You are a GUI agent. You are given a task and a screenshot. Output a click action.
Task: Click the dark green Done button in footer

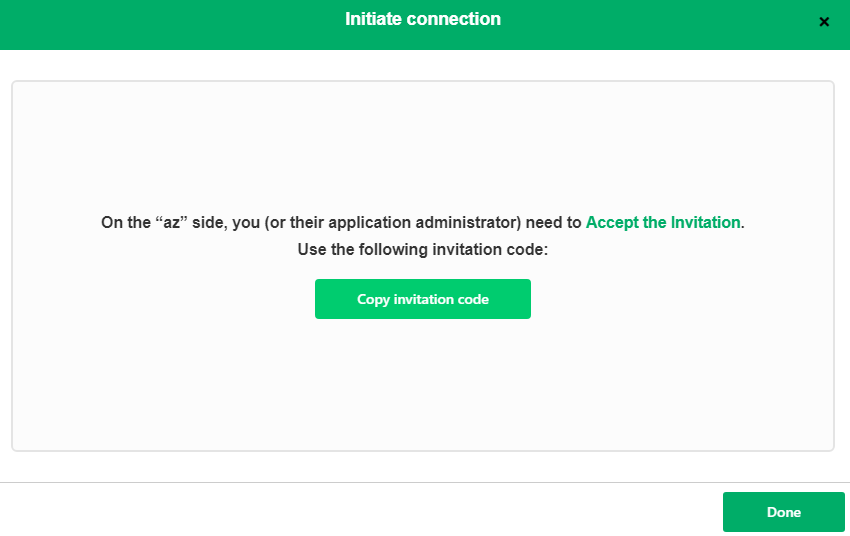(783, 512)
